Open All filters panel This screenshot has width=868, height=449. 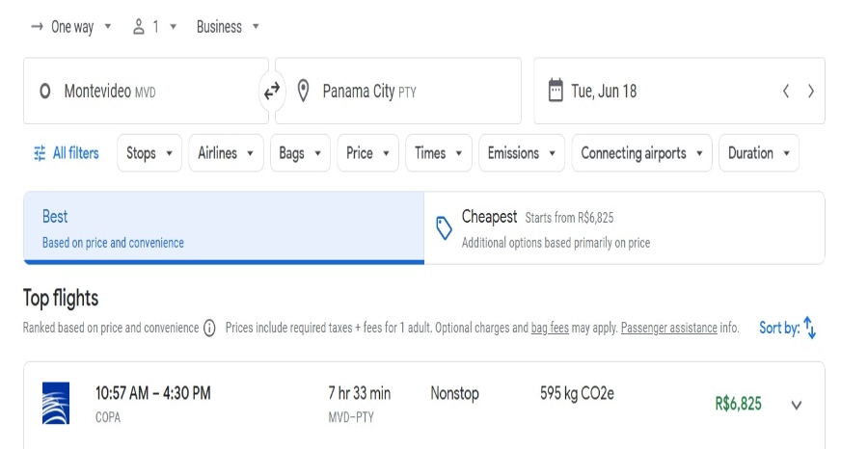point(67,153)
